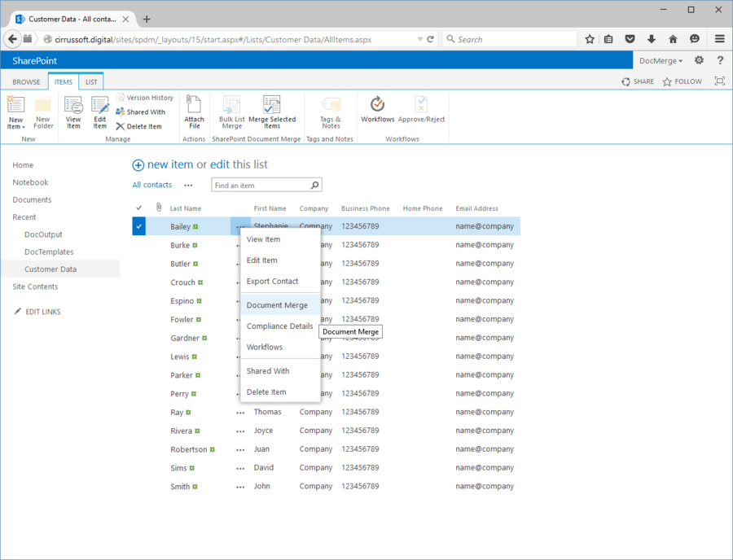Choose Shared With in context menu

click(280, 371)
